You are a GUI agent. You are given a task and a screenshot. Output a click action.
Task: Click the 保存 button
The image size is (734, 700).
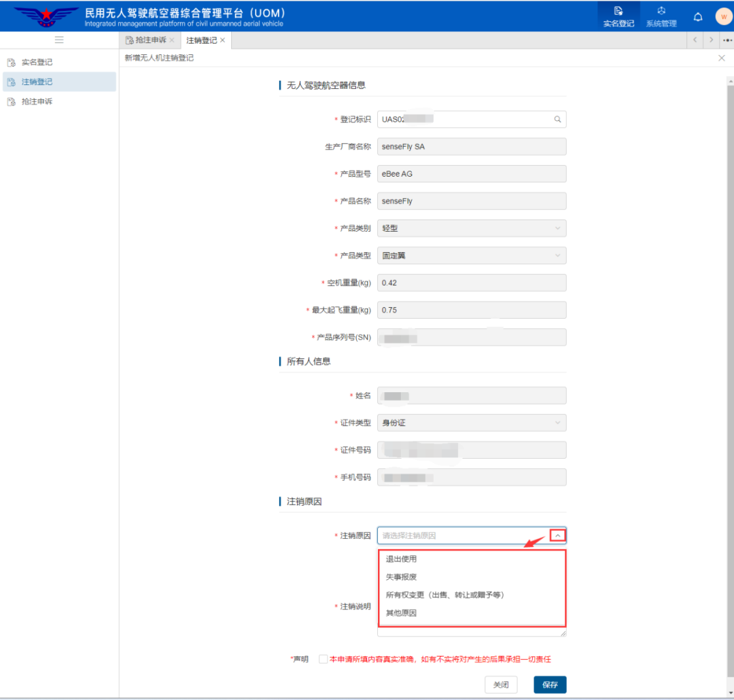point(550,684)
